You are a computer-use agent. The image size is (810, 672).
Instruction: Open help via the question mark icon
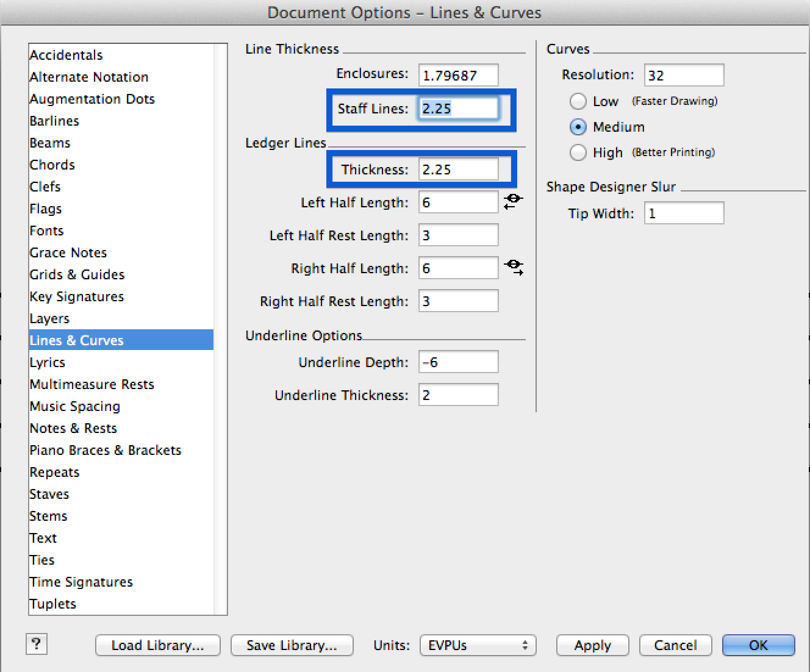click(36, 644)
